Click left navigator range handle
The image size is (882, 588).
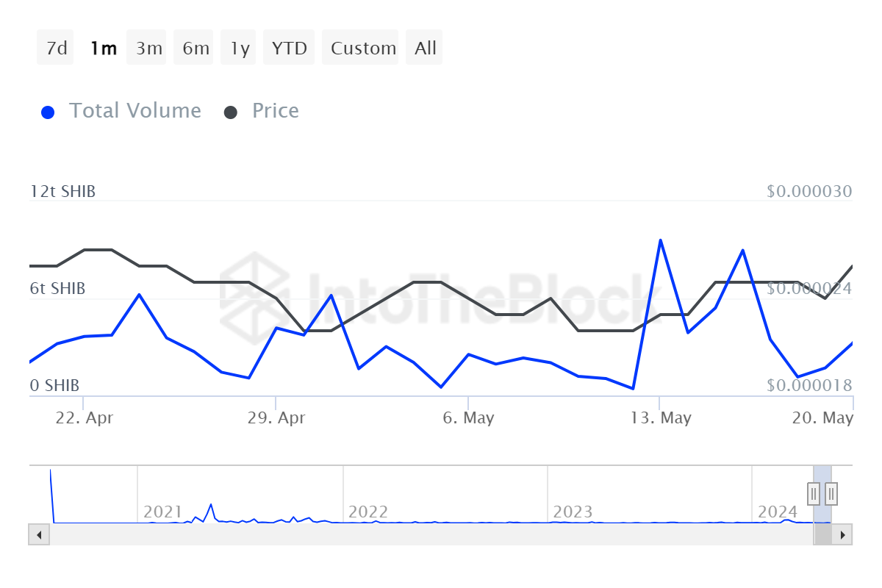tap(814, 493)
